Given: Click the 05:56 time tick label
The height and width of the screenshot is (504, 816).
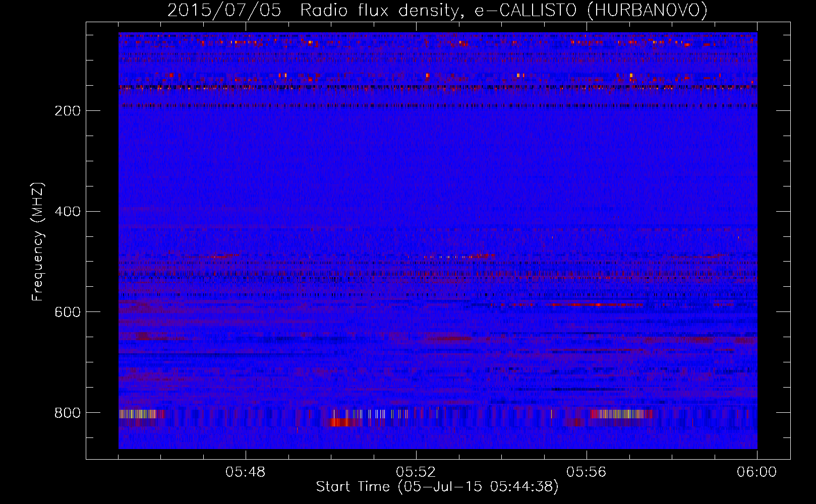Looking at the screenshot, I should pos(587,472).
